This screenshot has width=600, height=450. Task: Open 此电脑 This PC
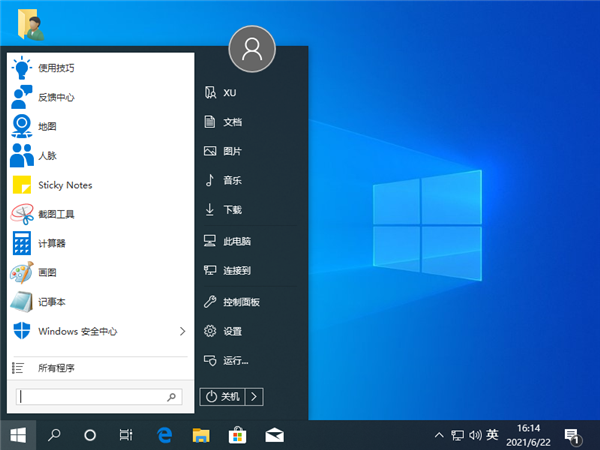(x=236, y=241)
